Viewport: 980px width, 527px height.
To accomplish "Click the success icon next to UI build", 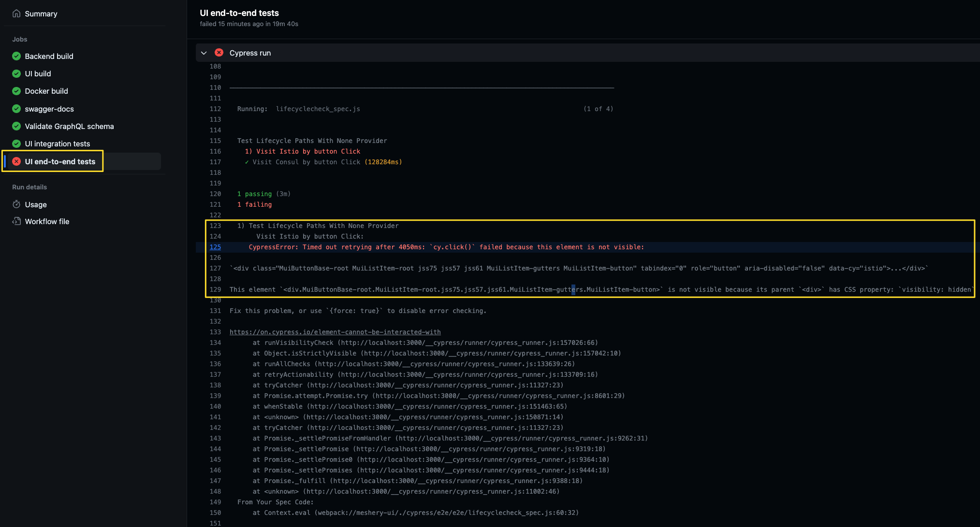I will [x=16, y=73].
